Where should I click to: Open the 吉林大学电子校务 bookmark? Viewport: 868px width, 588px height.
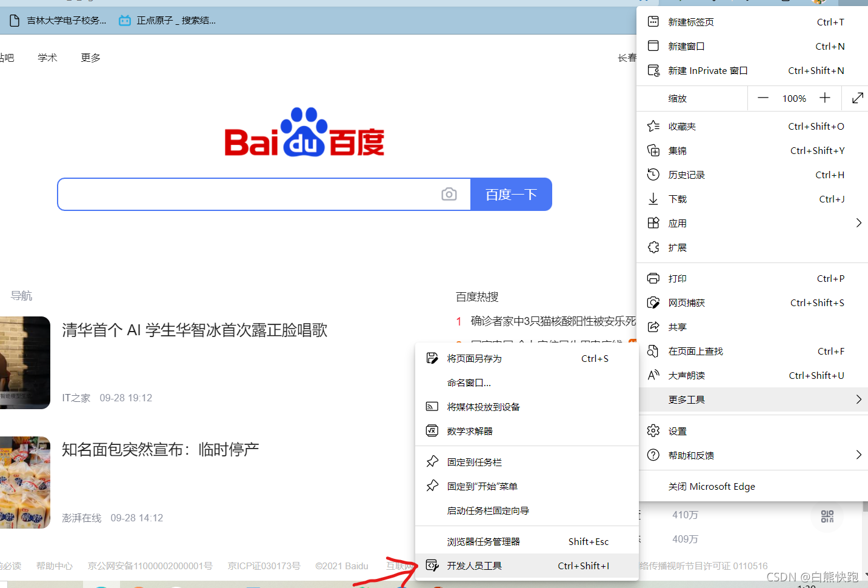coord(58,21)
